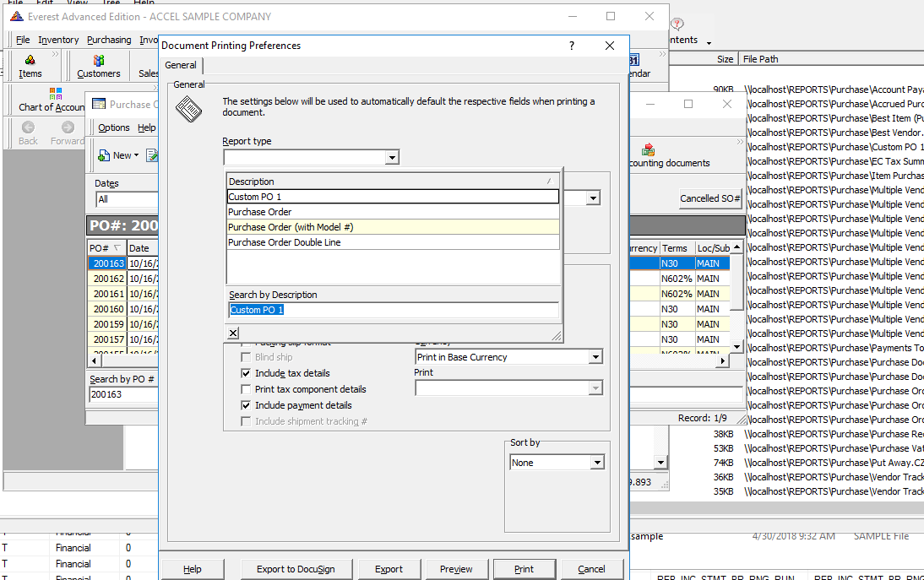Click the calendar toolbar icon
Viewport: 924px width, 580px height.
click(633, 60)
